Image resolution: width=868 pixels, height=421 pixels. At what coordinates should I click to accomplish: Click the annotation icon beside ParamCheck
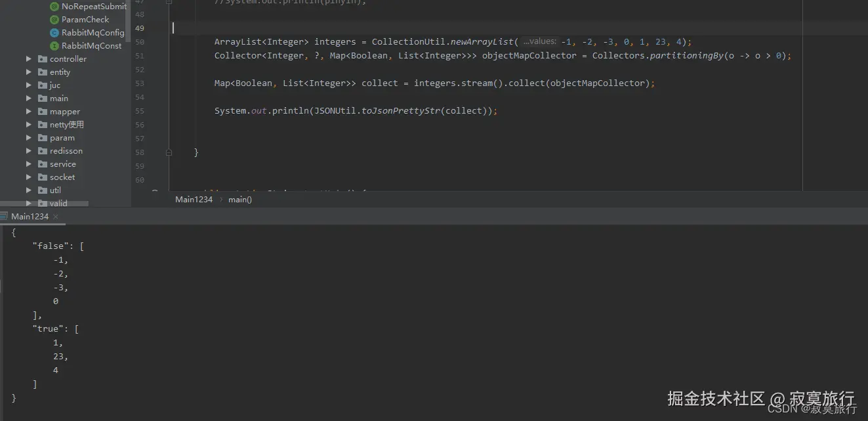point(54,20)
